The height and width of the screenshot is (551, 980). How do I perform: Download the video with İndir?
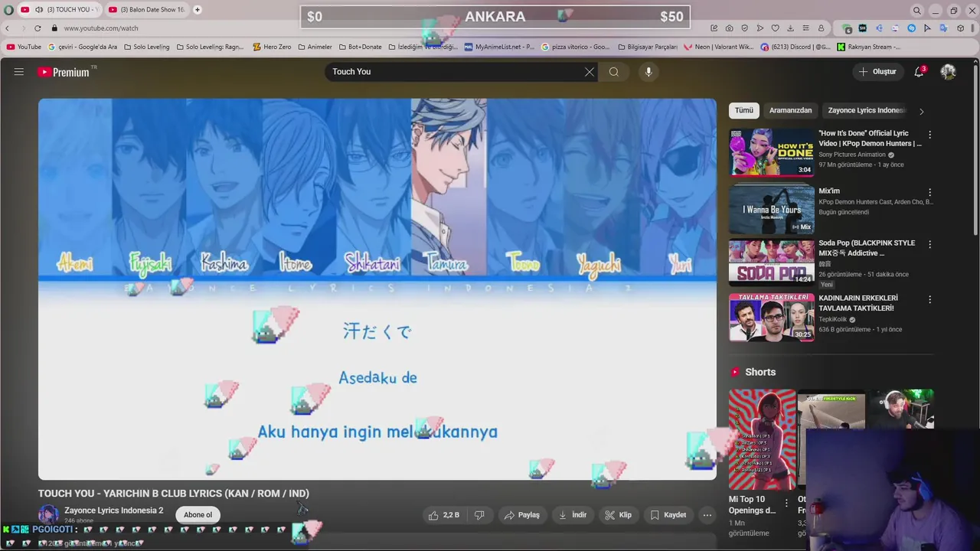572,515
